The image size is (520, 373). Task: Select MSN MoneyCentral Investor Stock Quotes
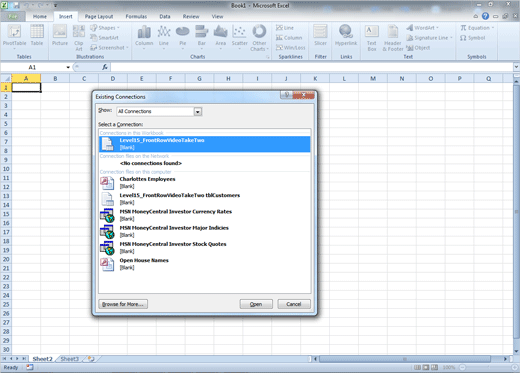[205, 248]
